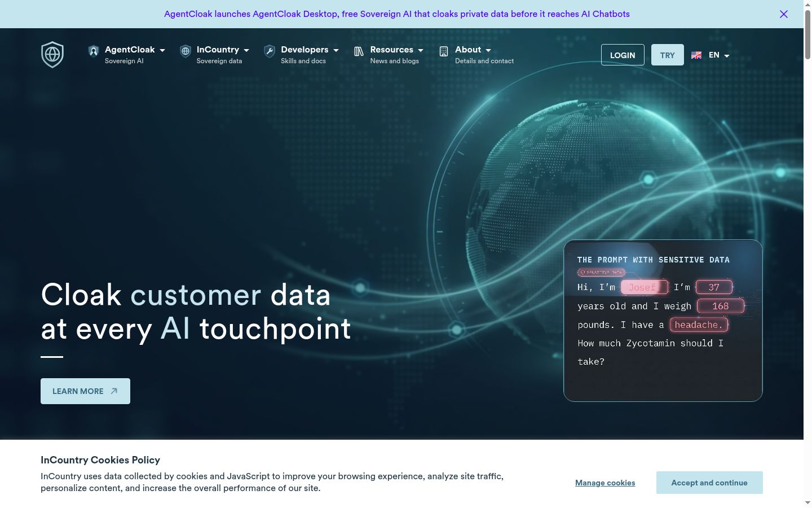Screen dimensions: 812x508
Task: Click the 'Sovereign data' subtitle text
Action: click(x=219, y=61)
